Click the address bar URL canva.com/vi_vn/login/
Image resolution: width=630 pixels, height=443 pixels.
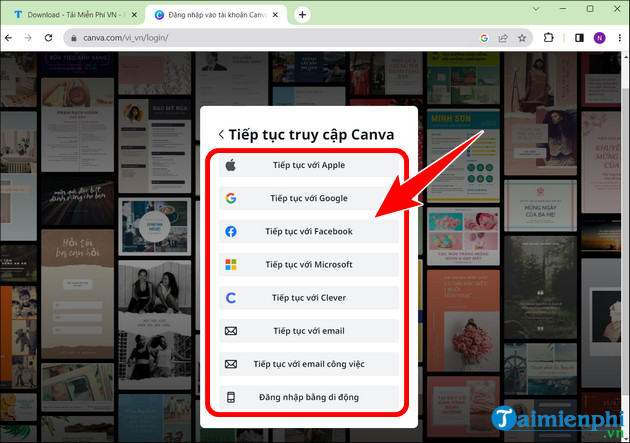click(126, 38)
